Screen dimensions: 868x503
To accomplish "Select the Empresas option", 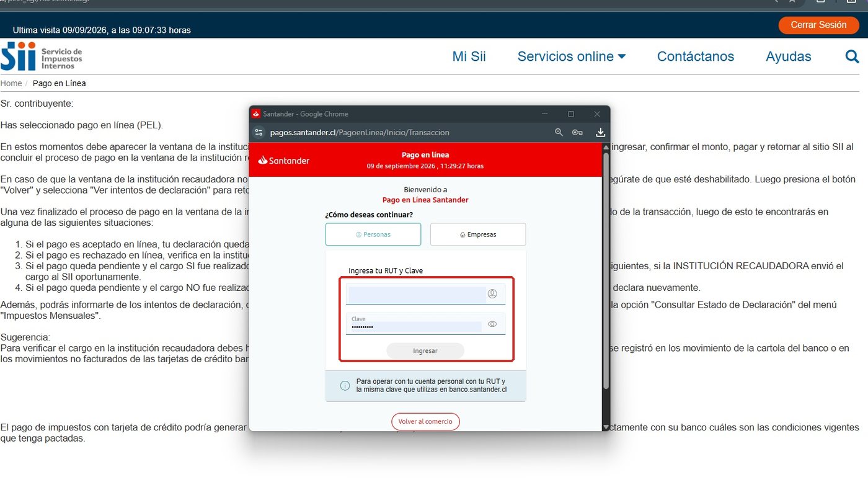I will pyautogui.click(x=478, y=234).
